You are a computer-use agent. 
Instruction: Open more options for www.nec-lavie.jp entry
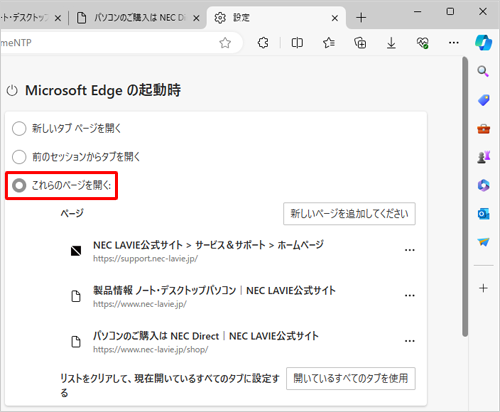[409, 295]
